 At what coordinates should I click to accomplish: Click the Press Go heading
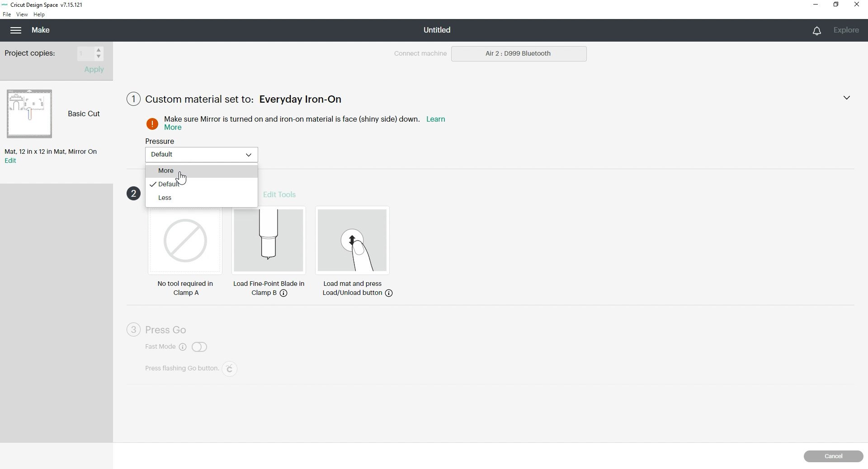[165, 330]
